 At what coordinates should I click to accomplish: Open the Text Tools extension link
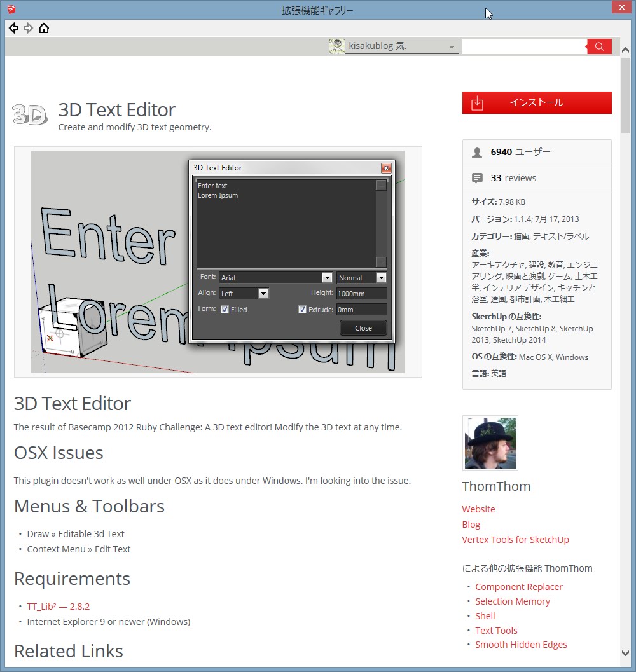496,631
